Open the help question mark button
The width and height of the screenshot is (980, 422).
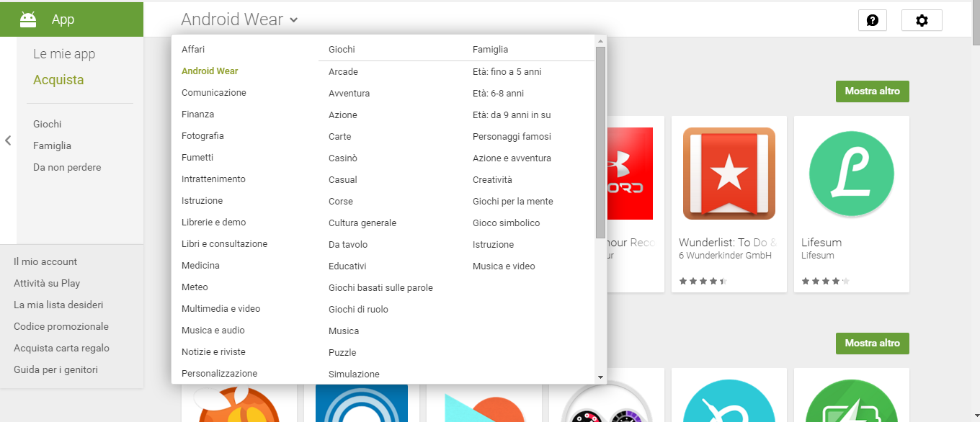pyautogui.click(x=873, y=20)
